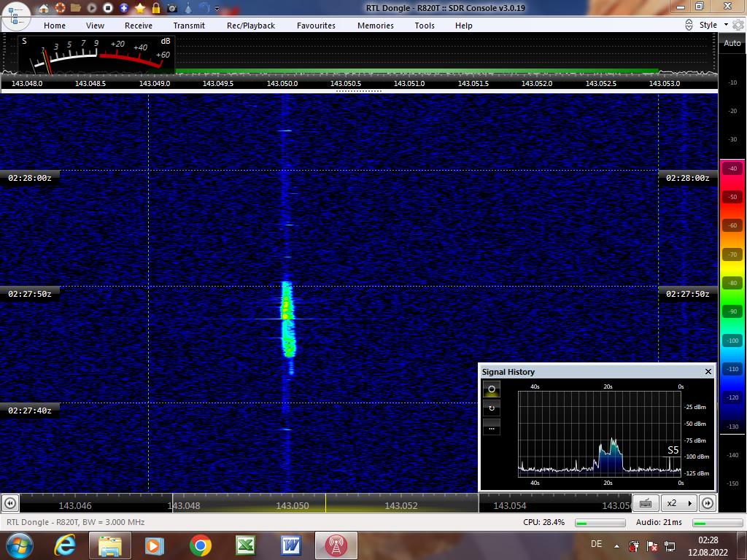Open the Transmit ribbon tab

(189, 26)
